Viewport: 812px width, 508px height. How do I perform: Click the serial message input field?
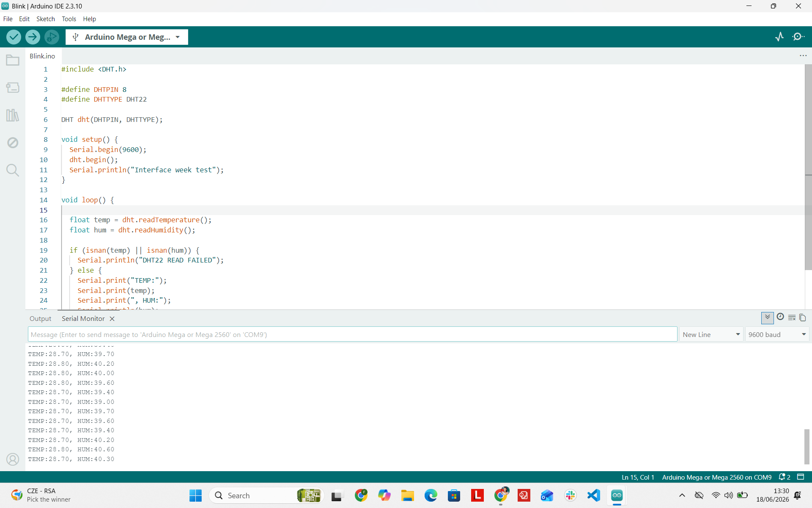click(352, 334)
